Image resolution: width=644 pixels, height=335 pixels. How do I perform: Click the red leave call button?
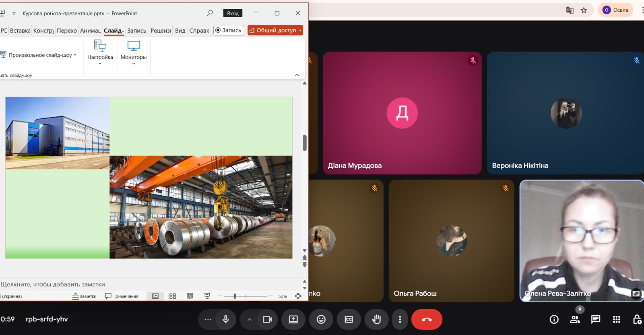pyautogui.click(x=427, y=319)
